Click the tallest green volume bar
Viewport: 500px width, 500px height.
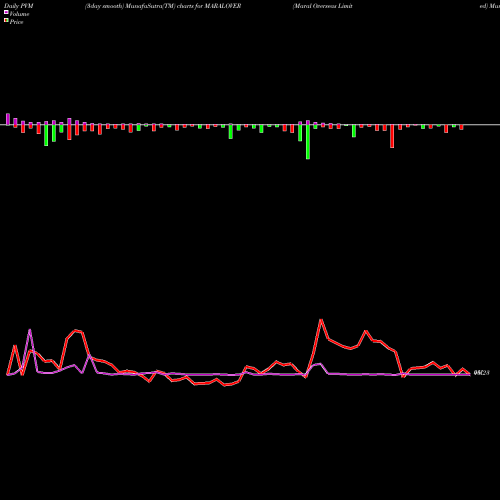pyautogui.click(x=308, y=142)
